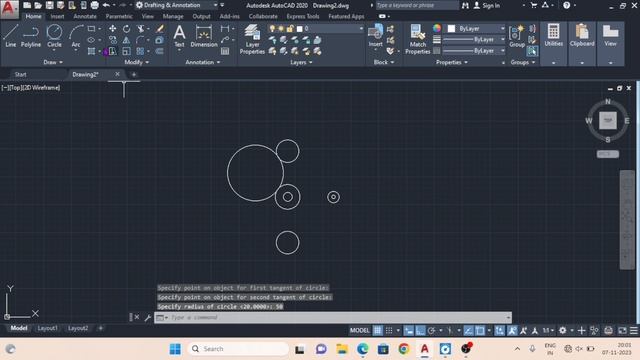
Task: Toggle snap mode in status bar
Action: pos(389,330)
